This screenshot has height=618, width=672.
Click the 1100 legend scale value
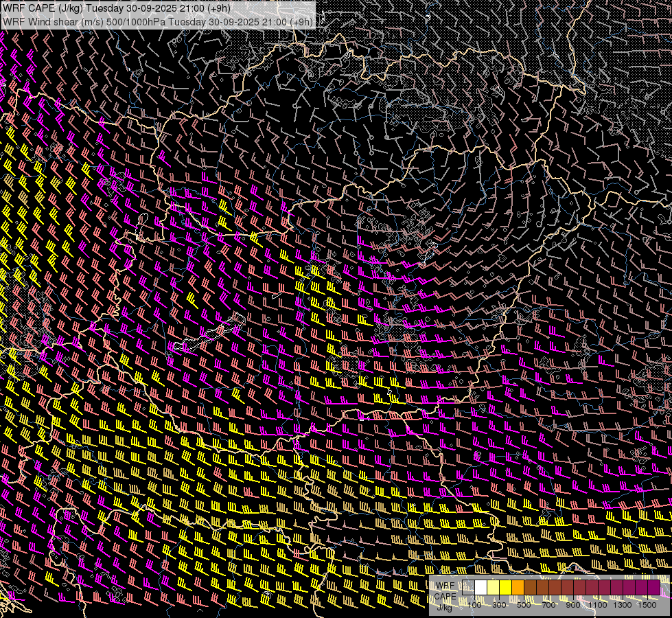(x=598, y=605)
